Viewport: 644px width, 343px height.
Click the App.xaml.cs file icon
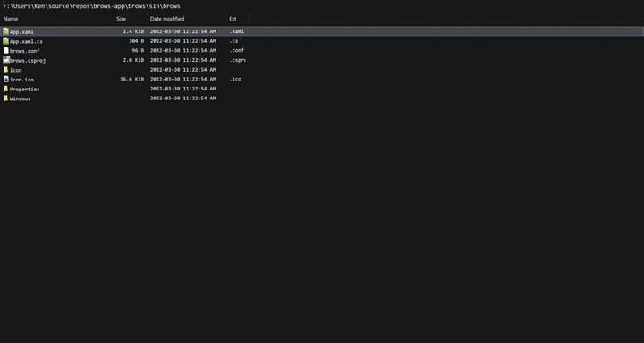[x=5, y=41]
